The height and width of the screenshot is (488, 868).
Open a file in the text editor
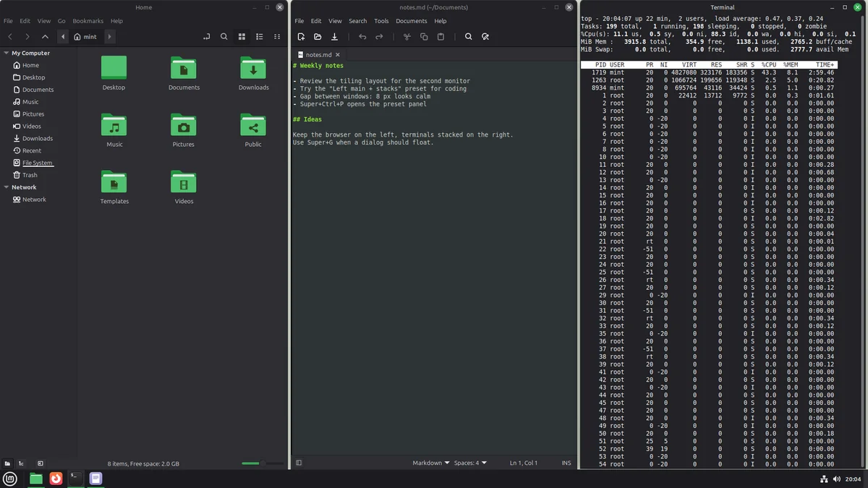[318, 36]
